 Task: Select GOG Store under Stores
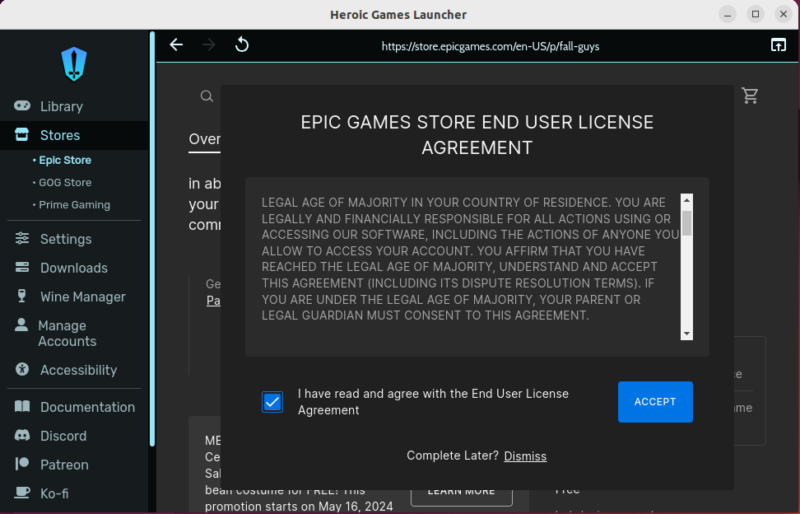65,183
